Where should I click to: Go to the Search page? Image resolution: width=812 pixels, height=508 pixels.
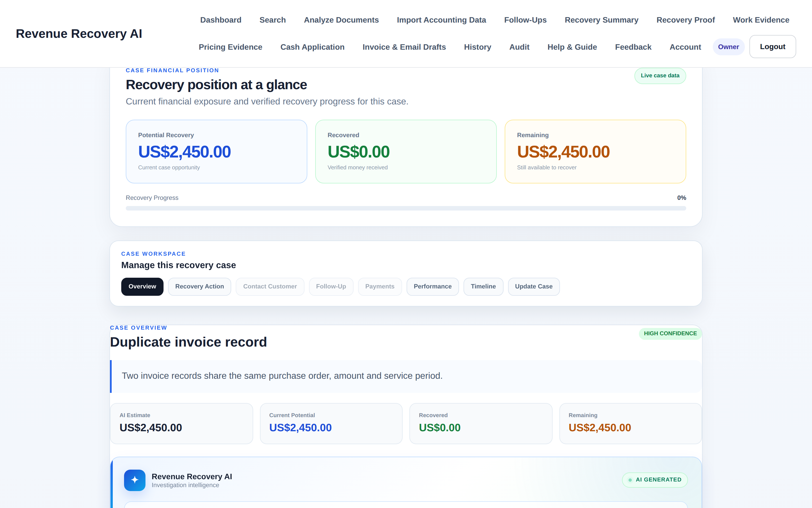(x=272, y=20)
